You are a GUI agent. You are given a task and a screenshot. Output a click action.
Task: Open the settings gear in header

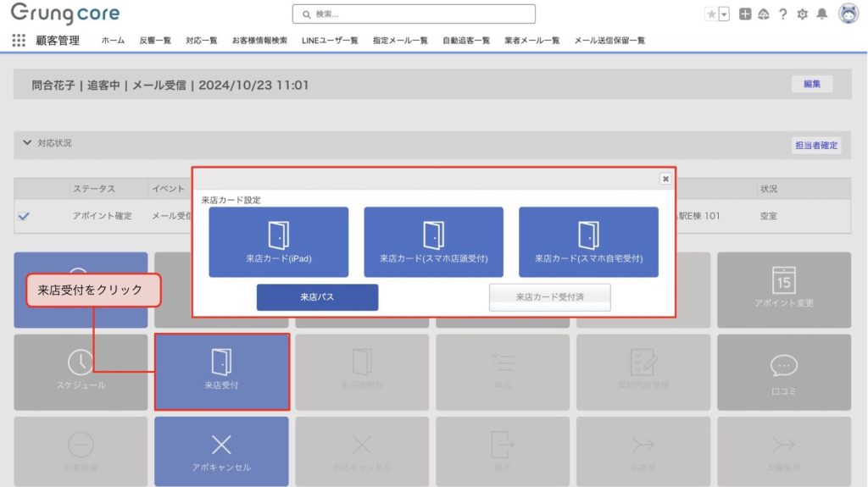coord(802,14)
